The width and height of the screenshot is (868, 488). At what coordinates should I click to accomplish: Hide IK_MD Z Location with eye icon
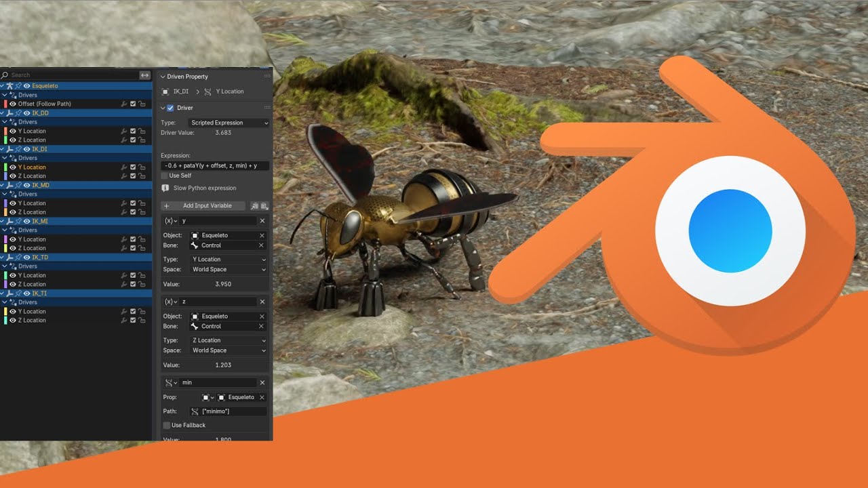[x=12, y=212]
